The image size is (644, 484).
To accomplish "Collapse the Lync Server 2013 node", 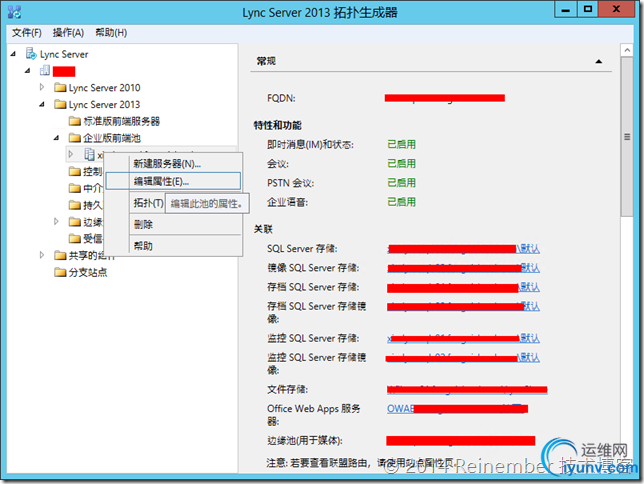I will (42, 104).
